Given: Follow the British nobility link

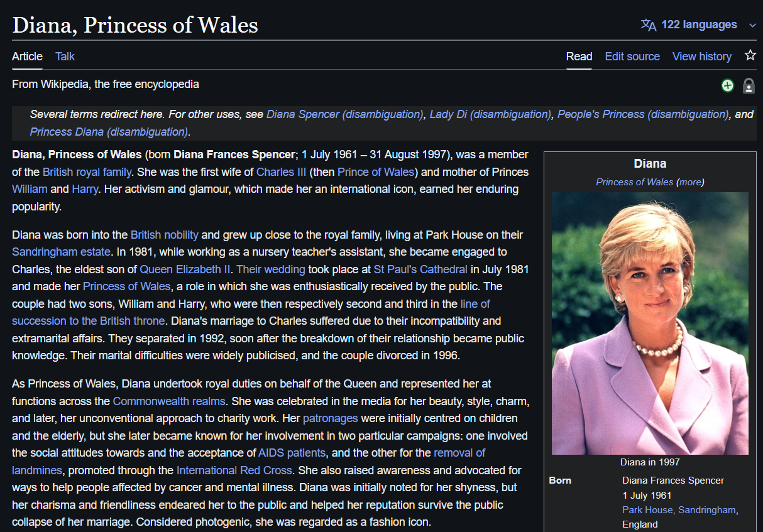Looking at the screenshot, I should click(165, 235).
